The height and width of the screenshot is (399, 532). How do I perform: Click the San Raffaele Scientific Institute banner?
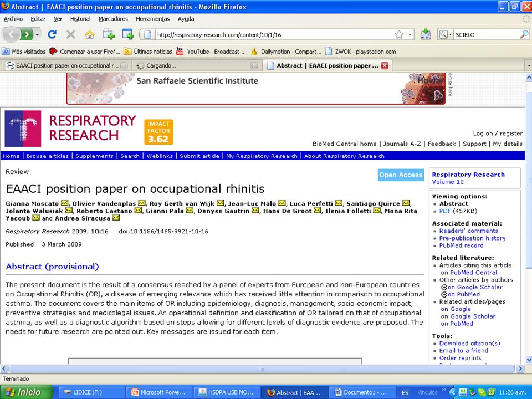[256, 89]
